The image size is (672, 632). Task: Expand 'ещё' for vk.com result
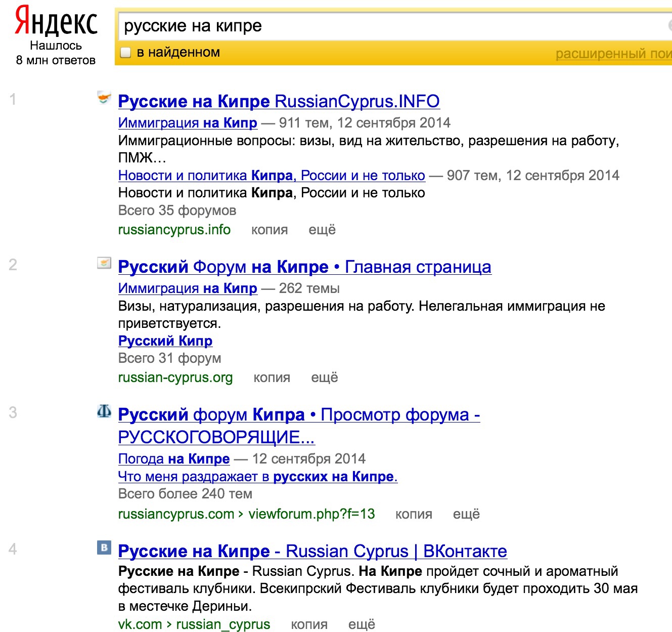click(362, 624)
